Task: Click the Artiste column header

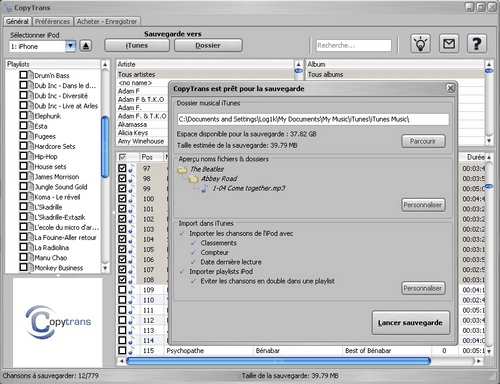Action: [205, 64]
